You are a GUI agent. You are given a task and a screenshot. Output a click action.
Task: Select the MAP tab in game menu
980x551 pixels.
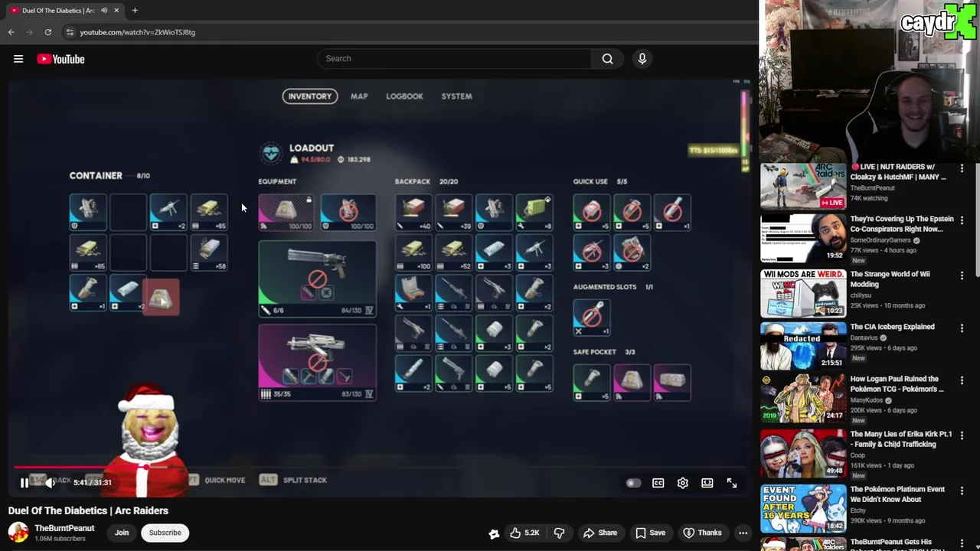click(x=359, y=96)
